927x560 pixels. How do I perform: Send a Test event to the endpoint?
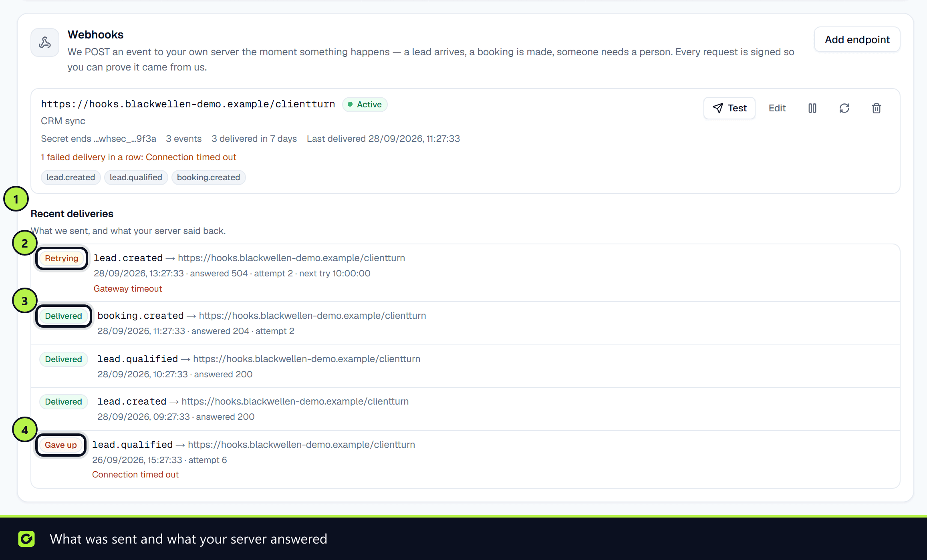click(x=730, y=108)
